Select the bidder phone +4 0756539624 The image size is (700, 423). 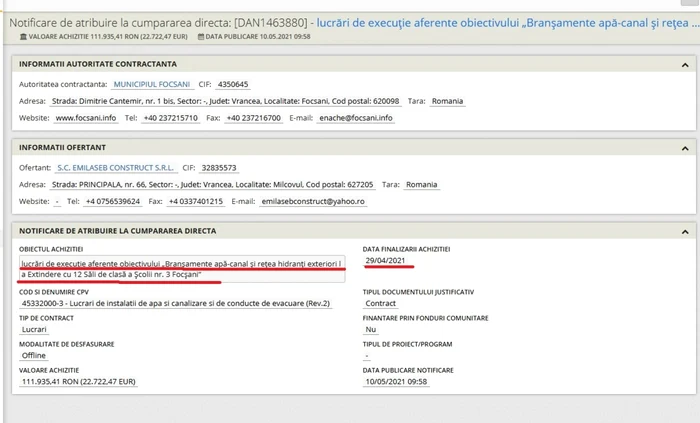(113, 201)
